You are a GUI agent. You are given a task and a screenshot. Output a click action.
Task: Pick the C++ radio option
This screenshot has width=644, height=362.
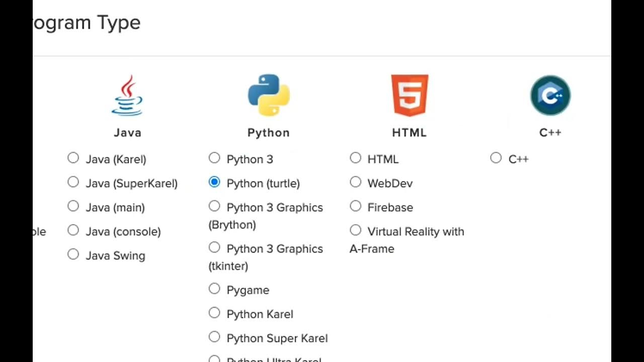point(496,158)
